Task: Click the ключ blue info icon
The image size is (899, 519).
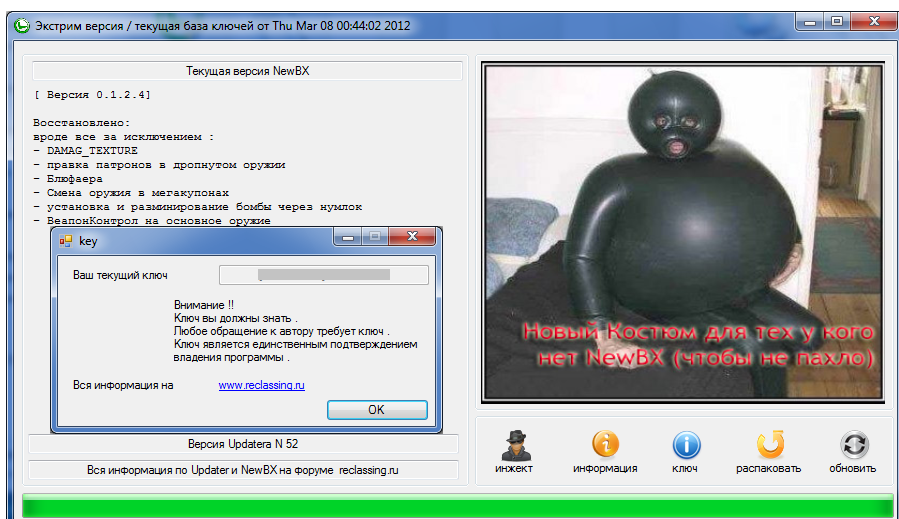Action: point(686,445)
